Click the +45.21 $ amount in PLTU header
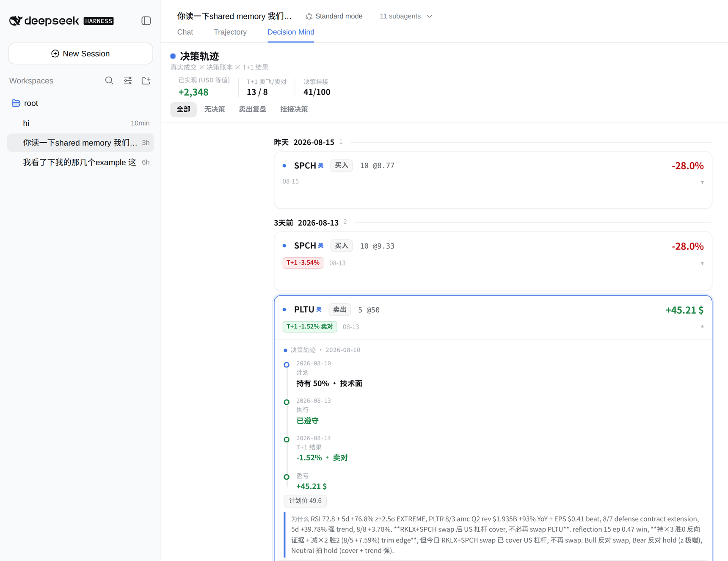The image size is (728, 561). pos(684,310)
